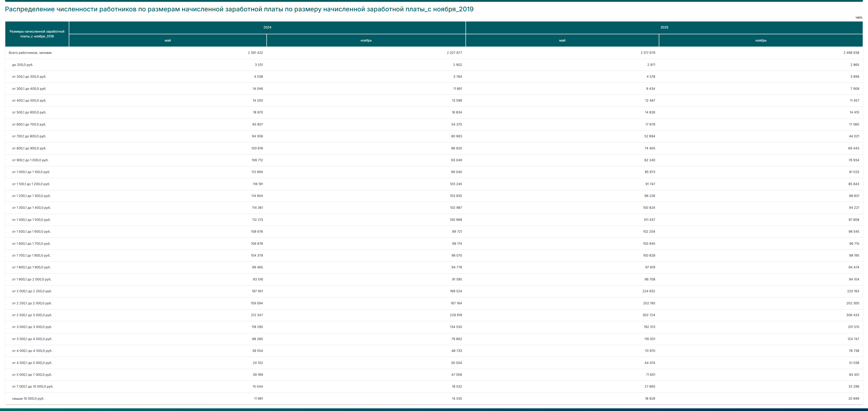Select the total value 2 327 677
The width and height of the screenshot is (868, 411).
pos(454,53)
